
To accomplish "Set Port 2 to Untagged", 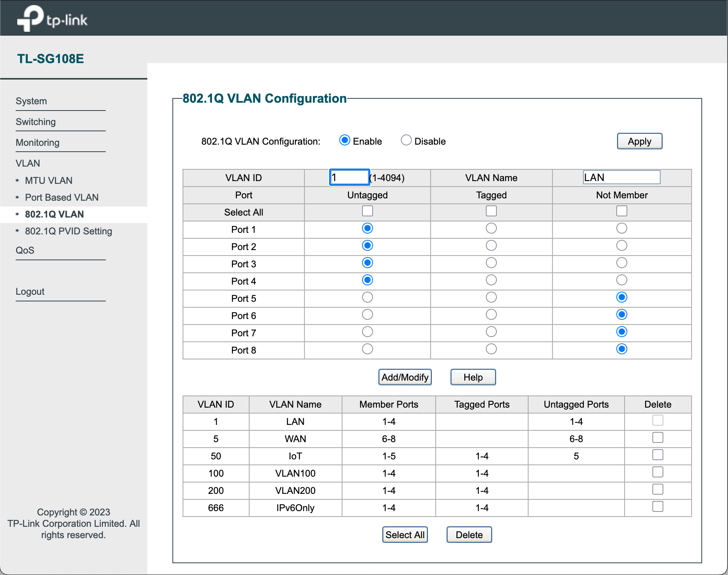I will (368, 246).
